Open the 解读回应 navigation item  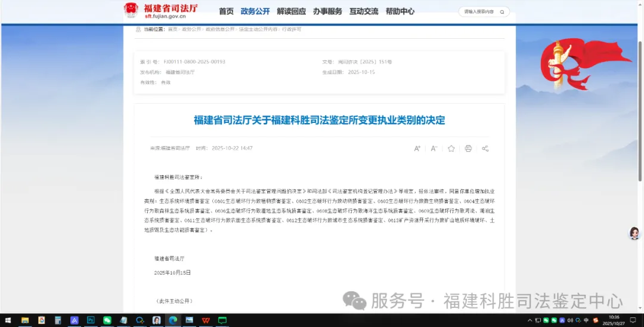pyautogui.click(x=291, y=11)
